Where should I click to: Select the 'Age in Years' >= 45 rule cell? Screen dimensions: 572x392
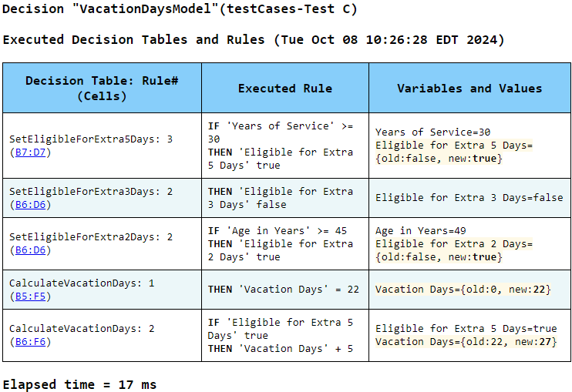(x=283, y=243)
